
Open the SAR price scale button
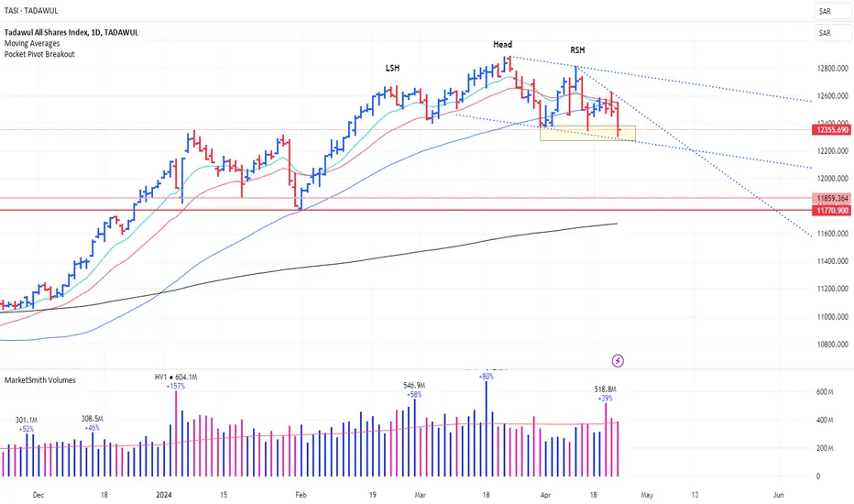point(832,33)
